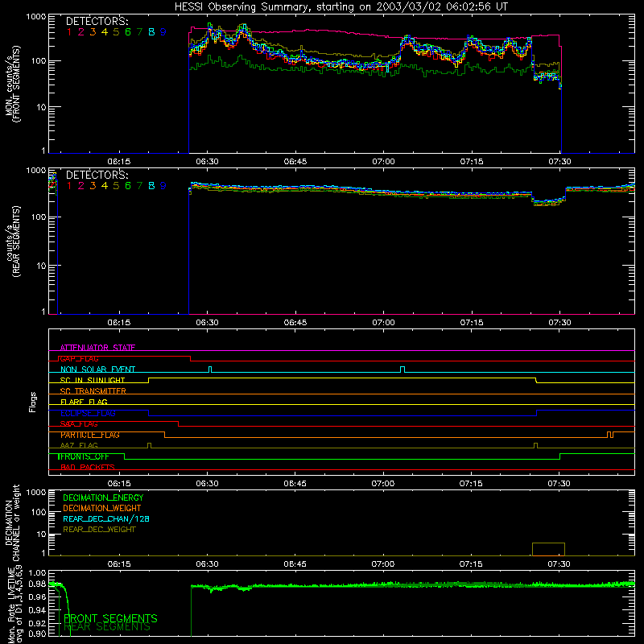Select detector 5 in the rear segments legend
Viewport: 644px width, 644px height.
[116, 186]
